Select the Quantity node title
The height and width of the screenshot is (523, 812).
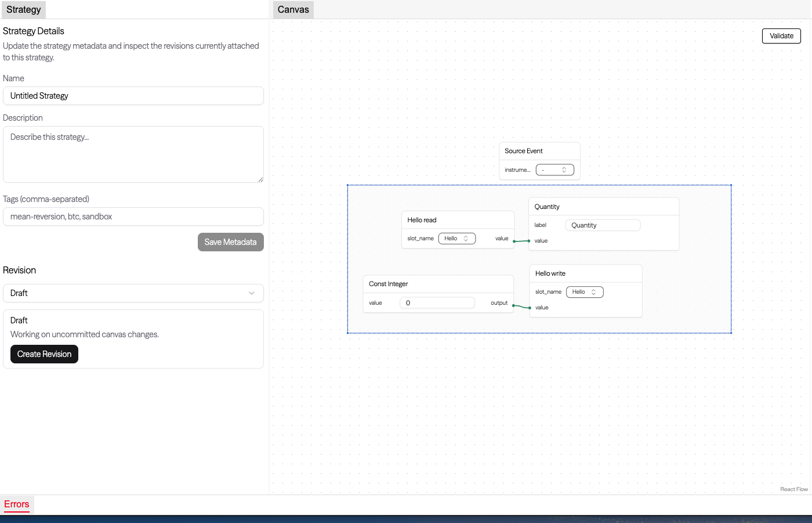(547, 207)
